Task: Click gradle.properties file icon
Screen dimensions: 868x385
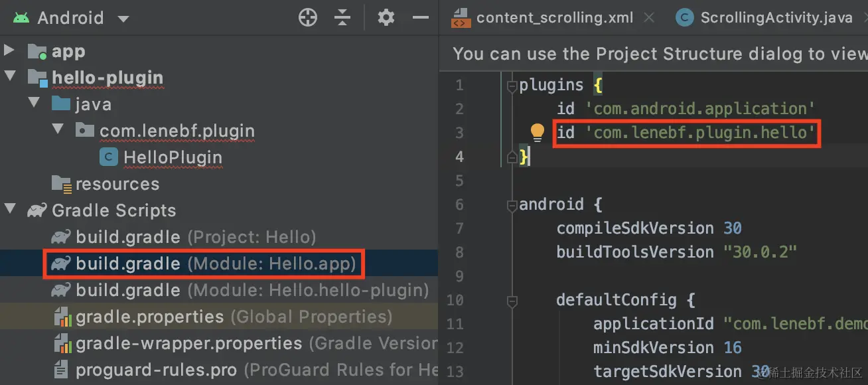Action: tap(62, 317)
